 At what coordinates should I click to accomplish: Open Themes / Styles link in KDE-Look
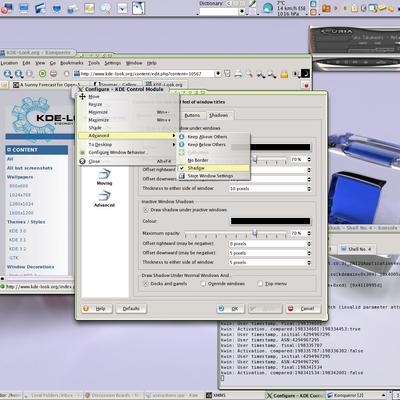pos(26,222)
